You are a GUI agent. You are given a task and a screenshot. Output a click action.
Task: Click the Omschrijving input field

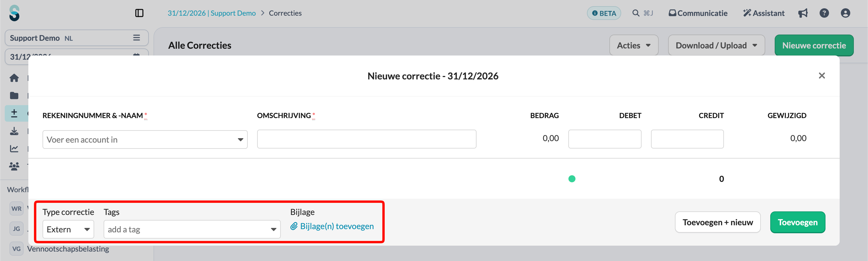[367, 139]
